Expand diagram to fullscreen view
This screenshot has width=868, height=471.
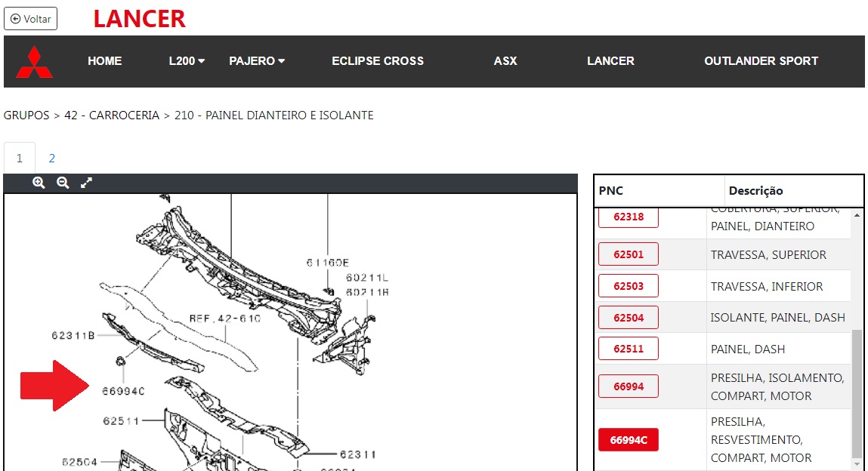(x=87, y=183)
